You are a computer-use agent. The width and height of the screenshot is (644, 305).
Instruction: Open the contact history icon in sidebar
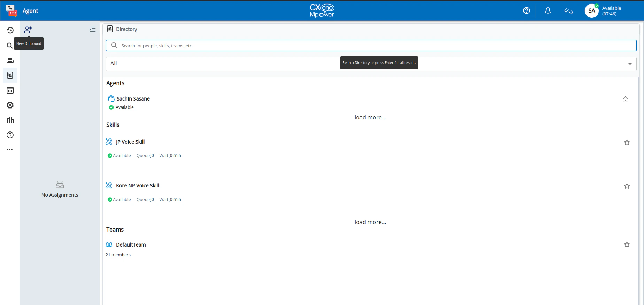10,30
